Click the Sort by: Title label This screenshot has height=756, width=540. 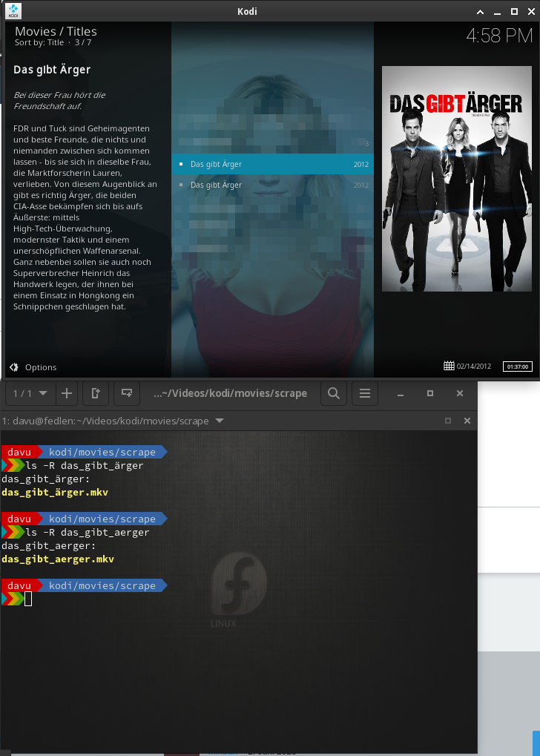coord(39,43)
